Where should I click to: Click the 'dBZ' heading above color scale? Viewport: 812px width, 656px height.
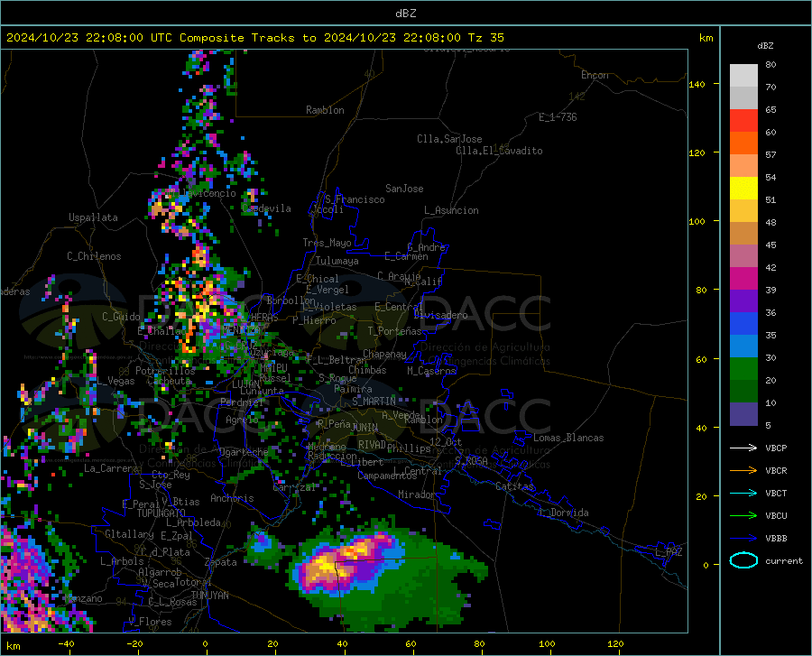[765, 45]
